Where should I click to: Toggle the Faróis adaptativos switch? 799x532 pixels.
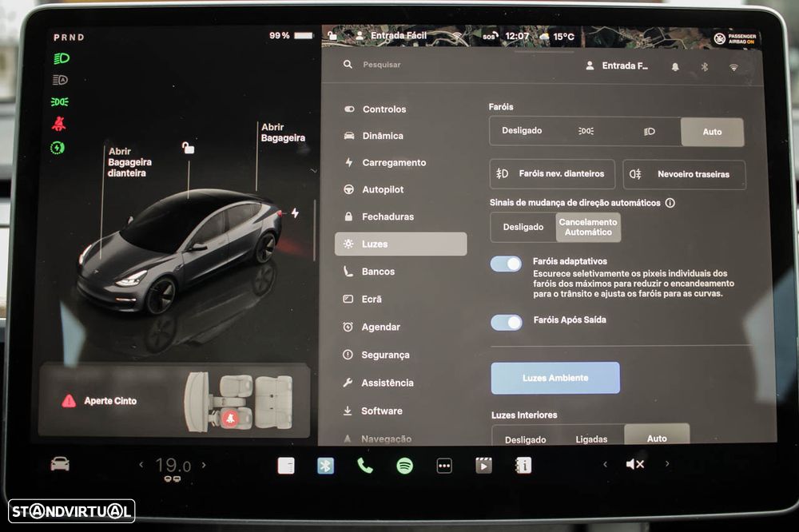point(506,264)
